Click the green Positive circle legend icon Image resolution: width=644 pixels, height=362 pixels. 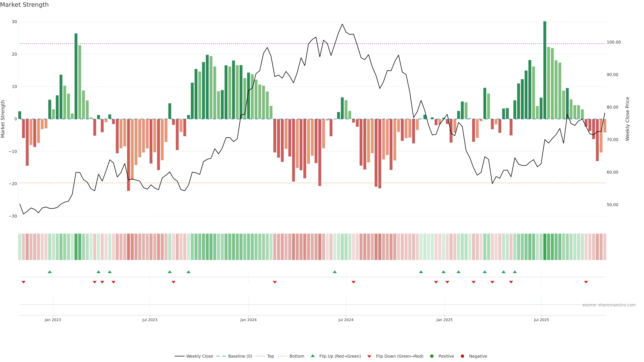432,356
